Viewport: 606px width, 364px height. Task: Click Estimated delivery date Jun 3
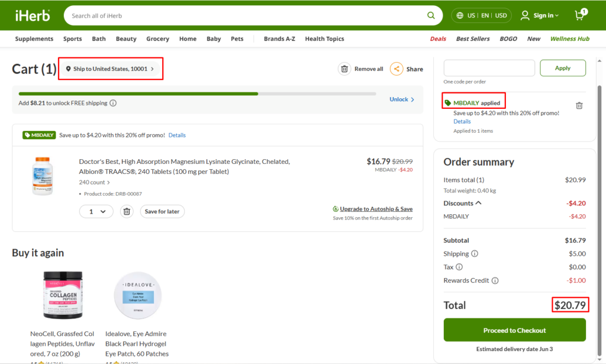point(514,349)
